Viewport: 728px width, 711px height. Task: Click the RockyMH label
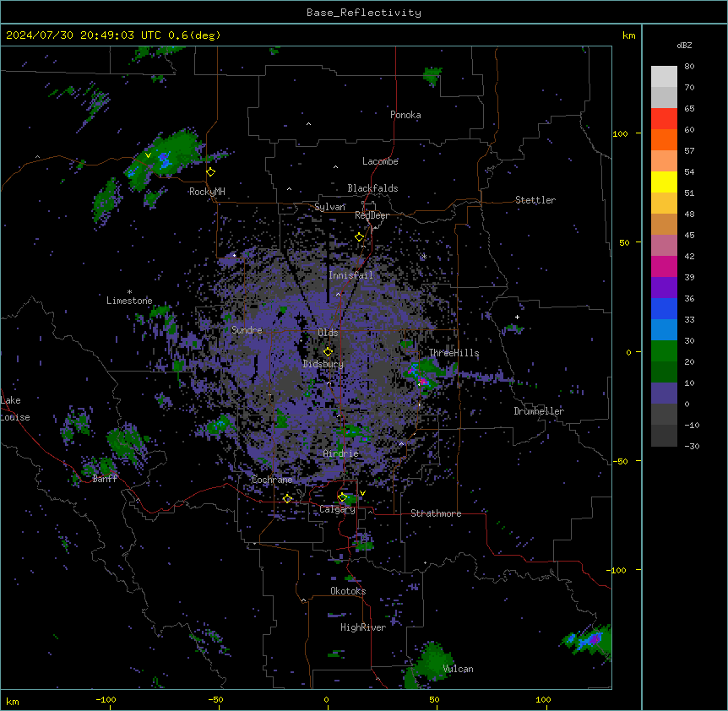[x=207, y=192]
